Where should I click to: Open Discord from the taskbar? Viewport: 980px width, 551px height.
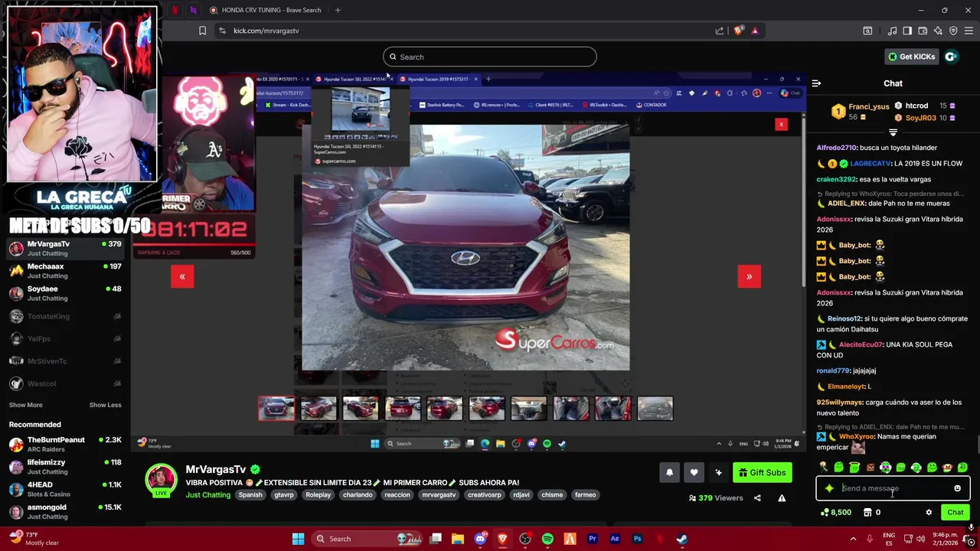480,539
